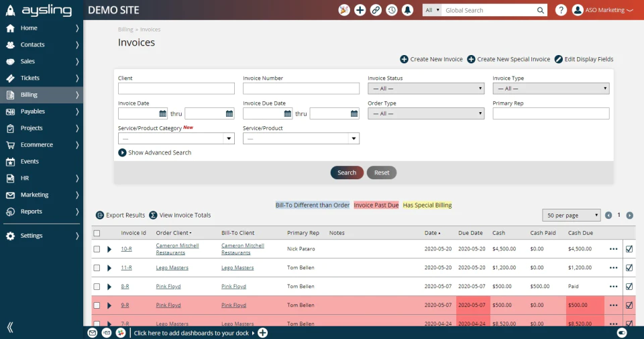The width and height of the screenshot is (644, 339).
Task: Click the quick add plus icon in header
Action: point(360,10)
